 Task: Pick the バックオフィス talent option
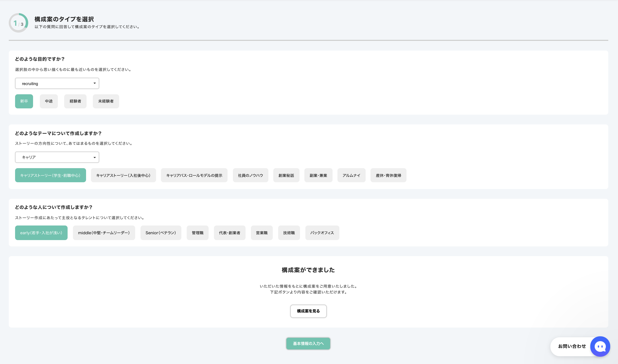(x=322, y=233)
